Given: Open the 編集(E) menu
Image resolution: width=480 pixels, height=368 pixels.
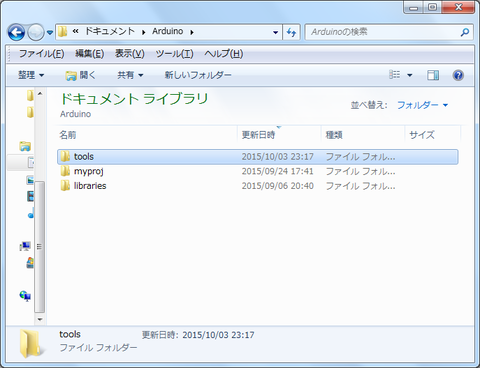Looking at the screenshot, I should point(89,54).
